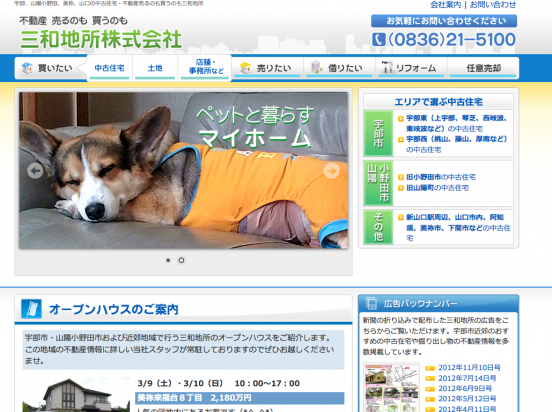552x412 pixels.
Task: Select the 中古住宅 tab
Action: [109, 68]
